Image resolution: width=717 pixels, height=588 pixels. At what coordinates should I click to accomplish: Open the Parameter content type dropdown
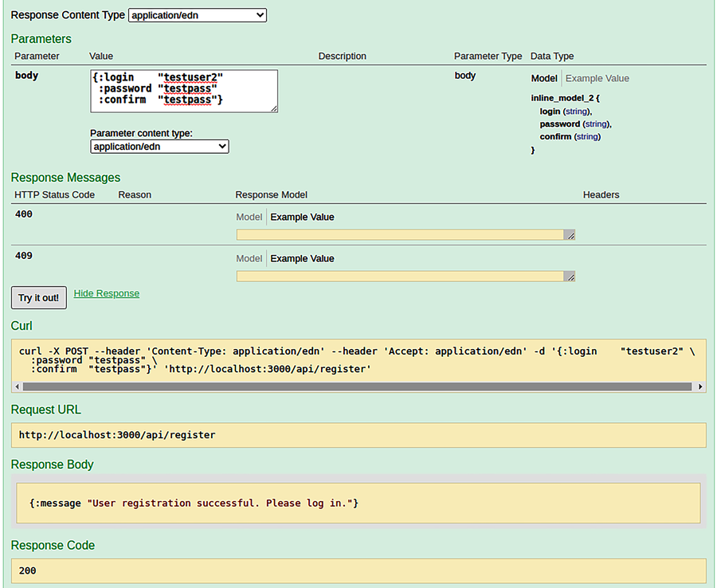pyautogui.click(x=159, y=147)
